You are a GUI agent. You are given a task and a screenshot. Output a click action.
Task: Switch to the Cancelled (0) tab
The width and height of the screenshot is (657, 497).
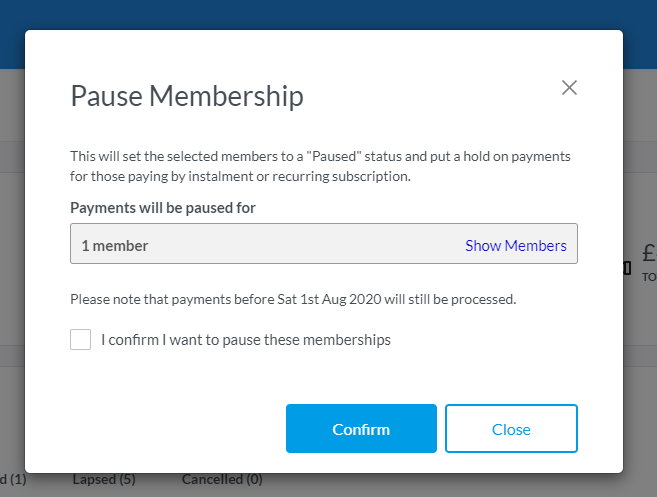point(222,479)
